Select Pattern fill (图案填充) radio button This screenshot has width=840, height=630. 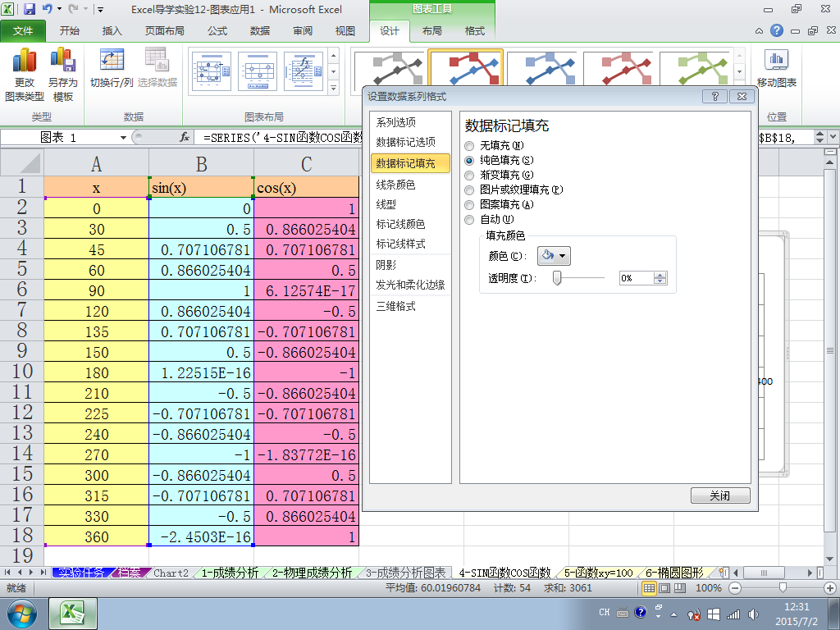pos(469,204)
